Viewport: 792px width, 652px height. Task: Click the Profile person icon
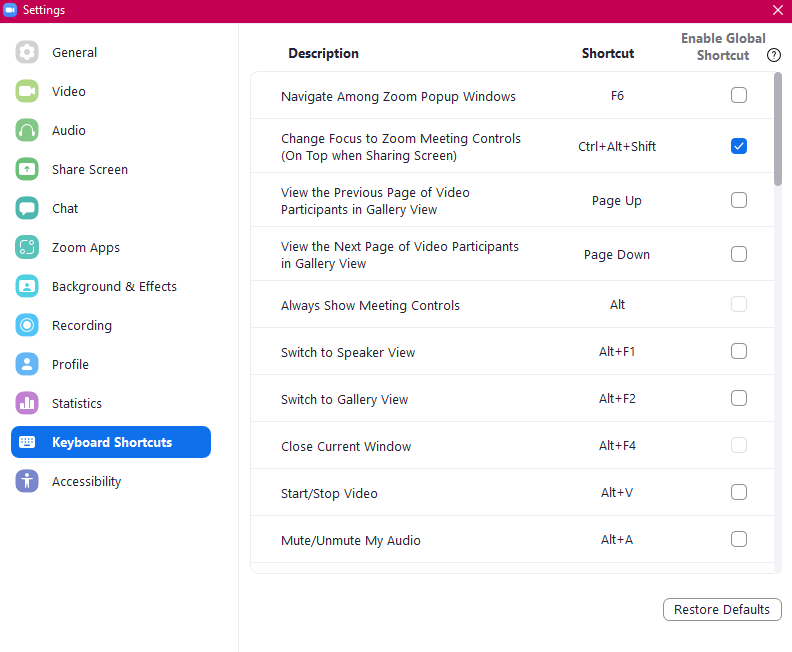coord(27,364)
